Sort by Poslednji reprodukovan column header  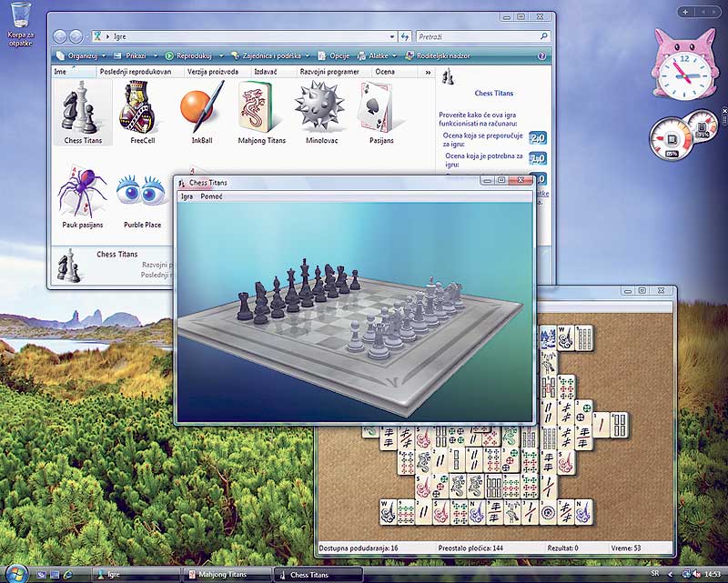[x=139, y=72]
